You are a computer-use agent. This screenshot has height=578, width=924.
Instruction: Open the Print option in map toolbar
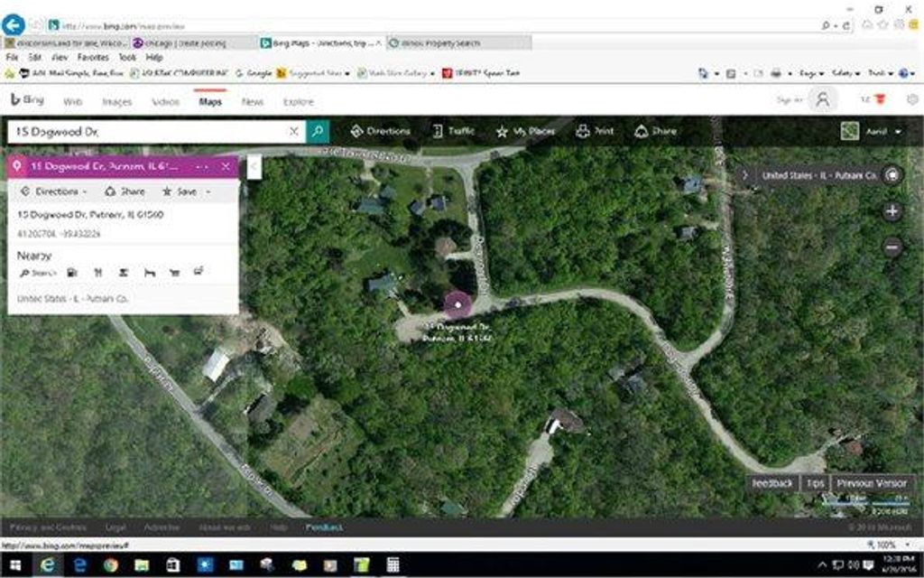coord(595,131)
